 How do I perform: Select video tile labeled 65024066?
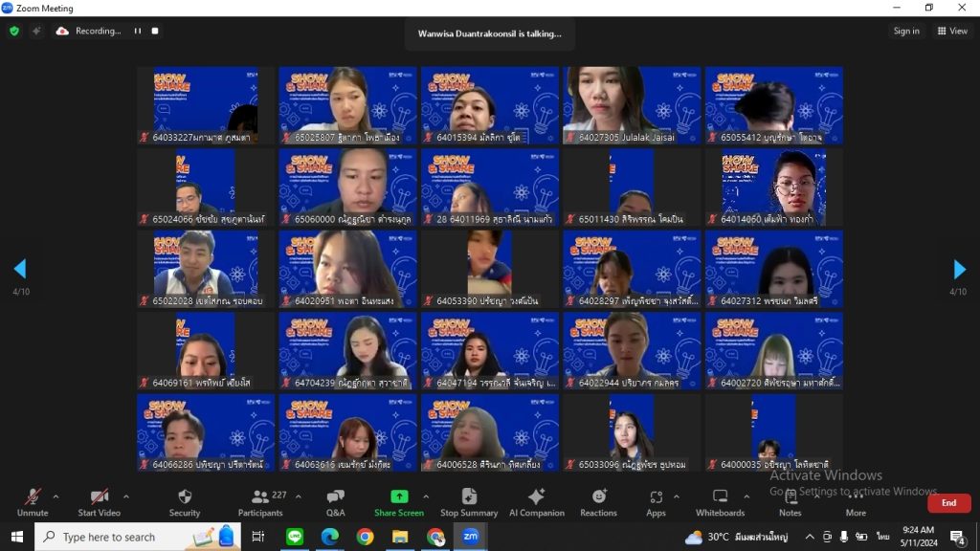pos(206,187)
